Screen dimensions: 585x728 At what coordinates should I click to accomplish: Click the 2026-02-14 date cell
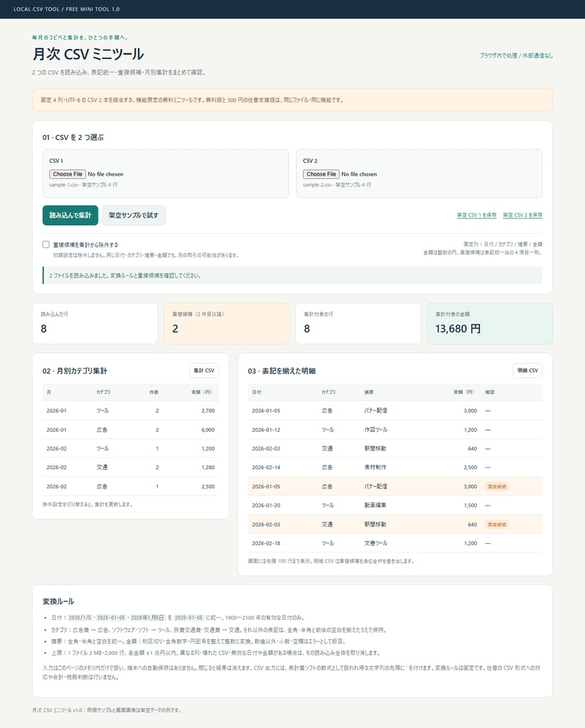click(x=266, y=468)
